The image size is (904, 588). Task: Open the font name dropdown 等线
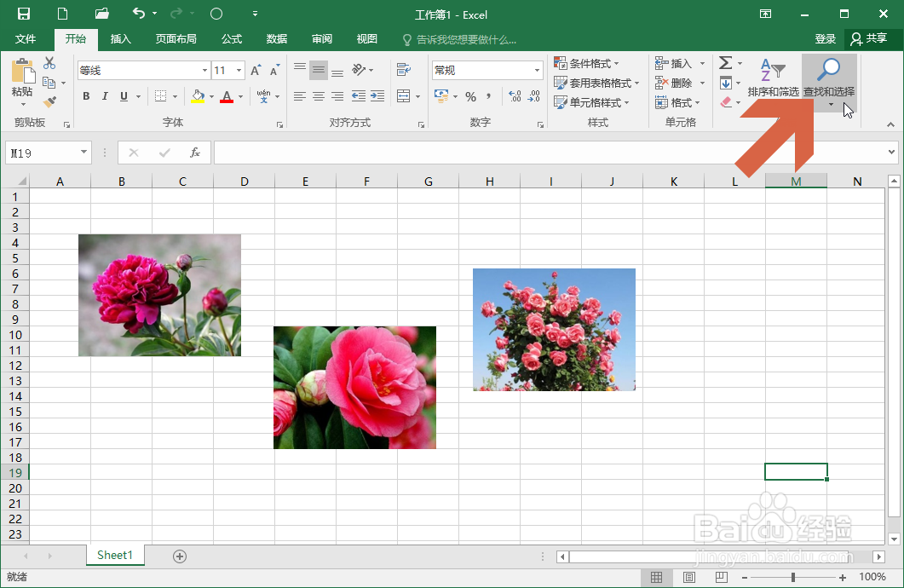pyautogui.click(x=204, y=71)
